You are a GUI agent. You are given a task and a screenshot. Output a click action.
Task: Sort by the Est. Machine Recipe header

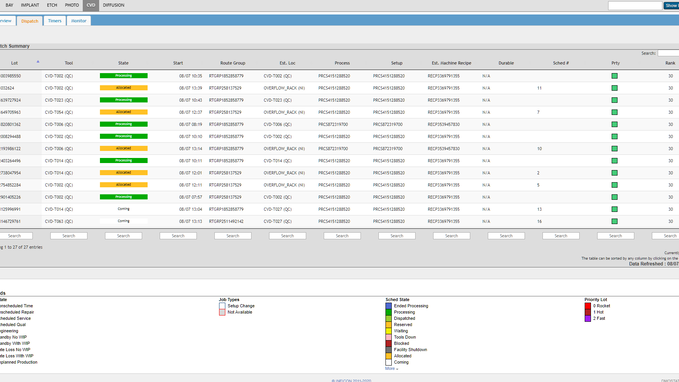(x=451, y=63)
